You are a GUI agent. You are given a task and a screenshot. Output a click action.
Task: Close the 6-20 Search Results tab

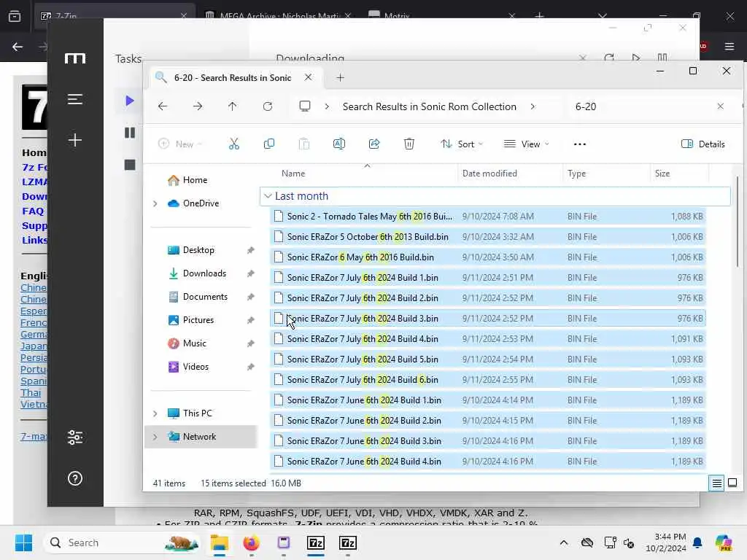click(x=309, y=77)
